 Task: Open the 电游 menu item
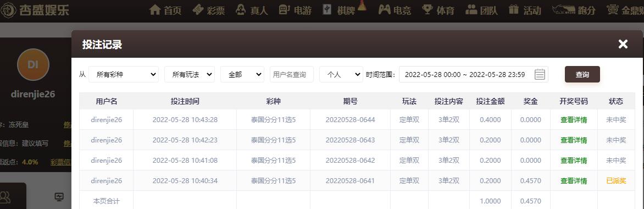point(303,10)
